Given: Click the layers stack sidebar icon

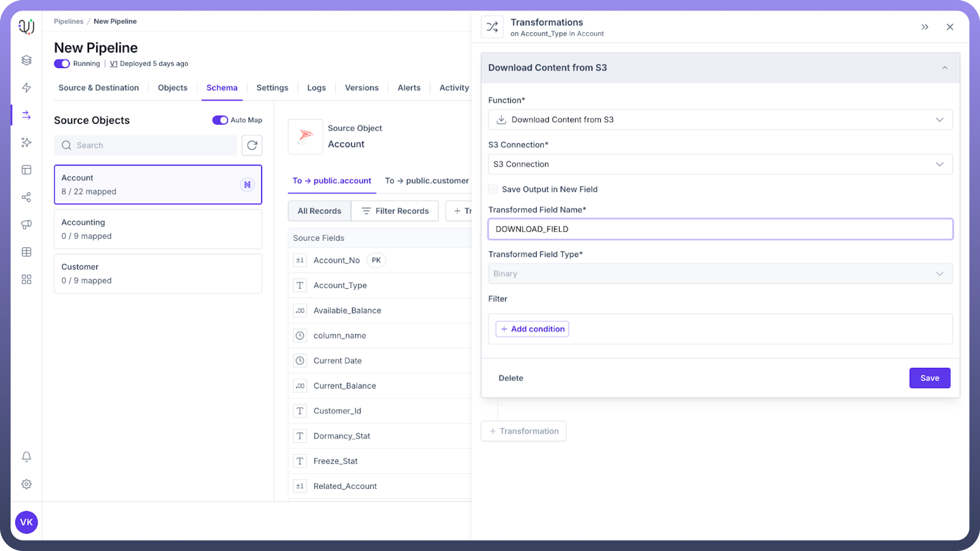Looking at the screenshot, I should click(26, 60).
